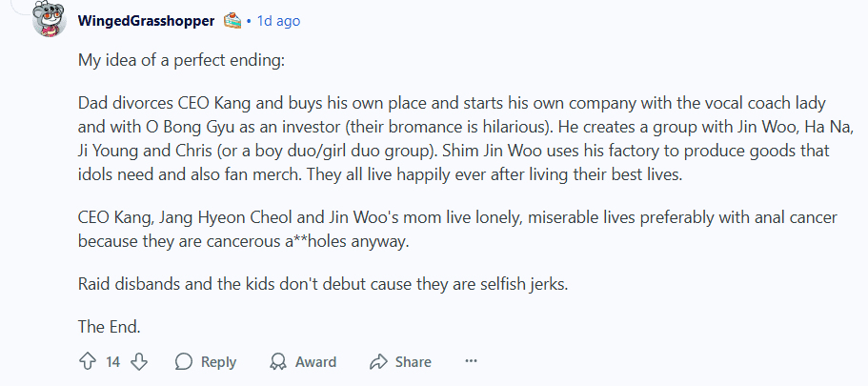Screen dimensions: 868x386
Task: Click the cake day icon beside username
Action: [x=232, y=20]
